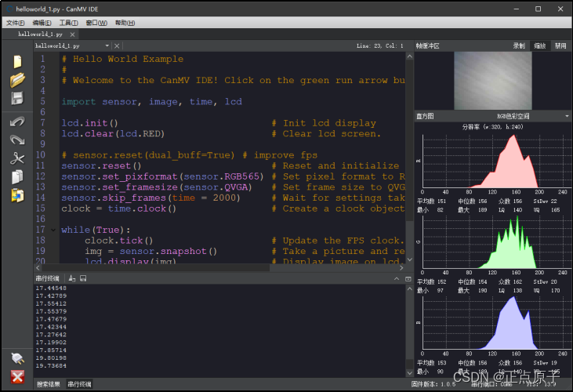Detach the serial terminal panel
The height and width of the screenshot is (392, 573).
click(x=408, y=279)
